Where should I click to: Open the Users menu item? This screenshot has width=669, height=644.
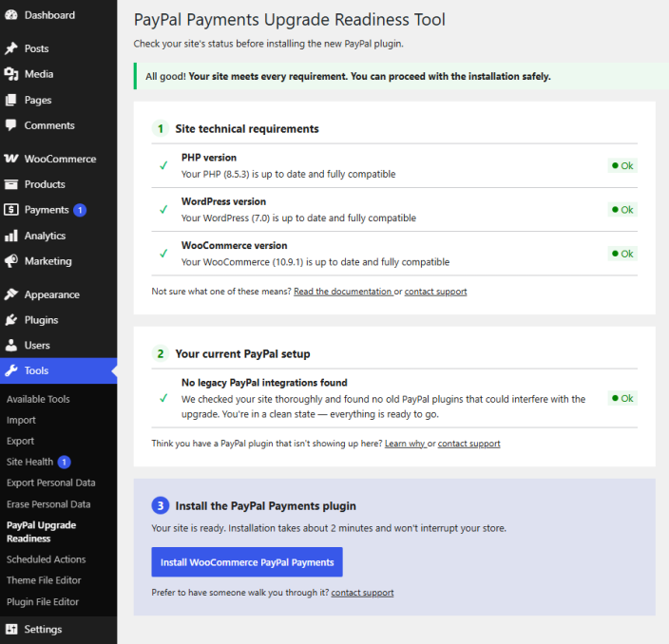pos(59,345)
